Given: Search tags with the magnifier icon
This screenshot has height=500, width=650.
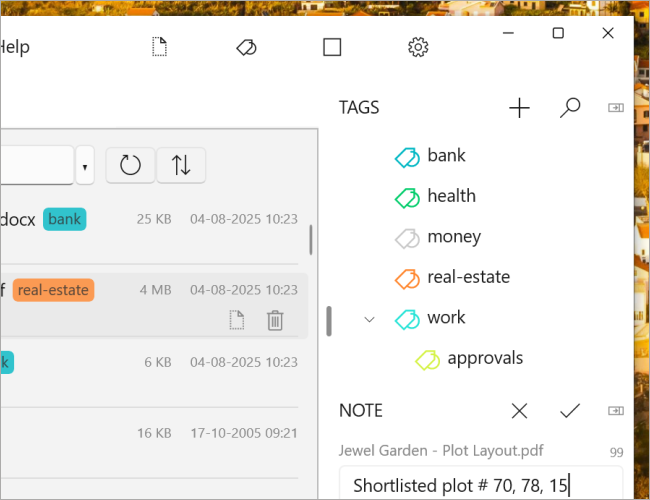Looking at the screenshot, I should coord(570,108).
